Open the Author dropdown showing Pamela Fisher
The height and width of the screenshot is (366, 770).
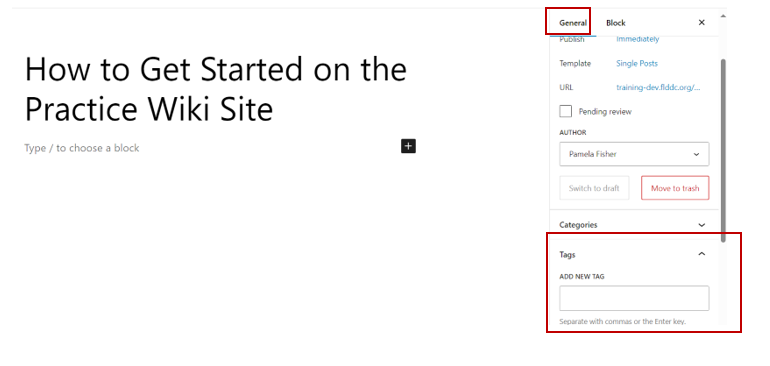634,154
